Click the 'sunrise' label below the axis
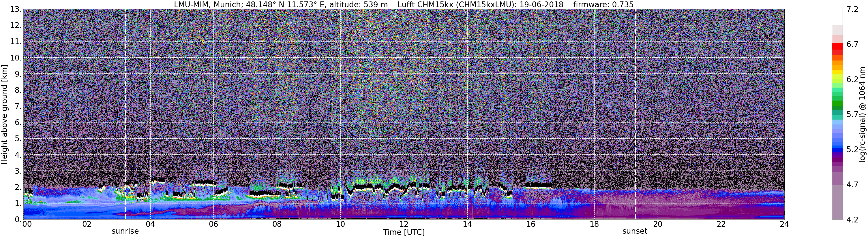Screen dimensions: 868x238 click(125, 231)
